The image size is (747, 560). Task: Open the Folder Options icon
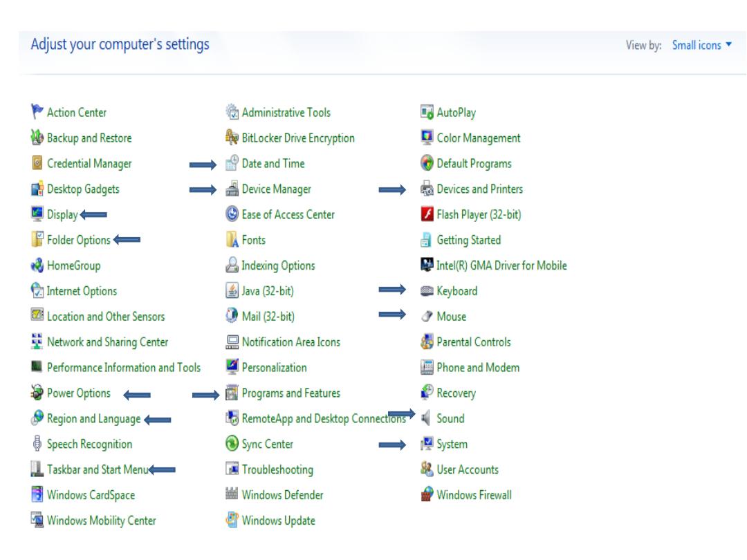(37, 239)
